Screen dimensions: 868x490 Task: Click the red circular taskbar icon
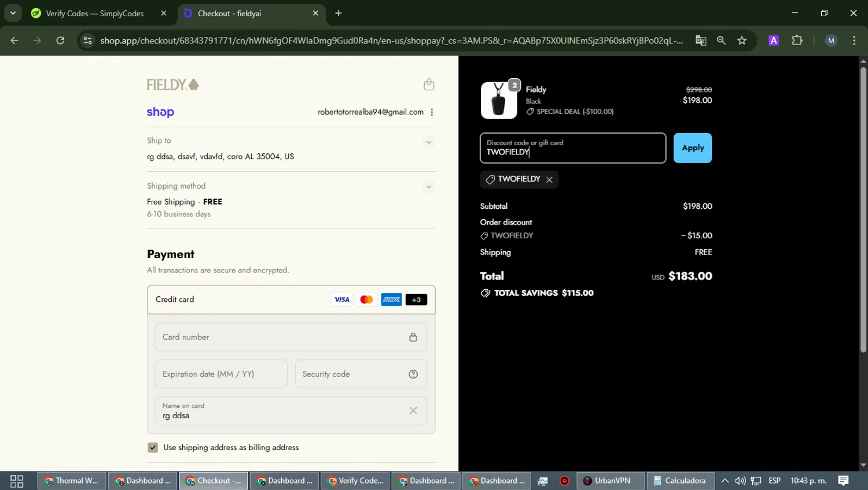[565, 481]
